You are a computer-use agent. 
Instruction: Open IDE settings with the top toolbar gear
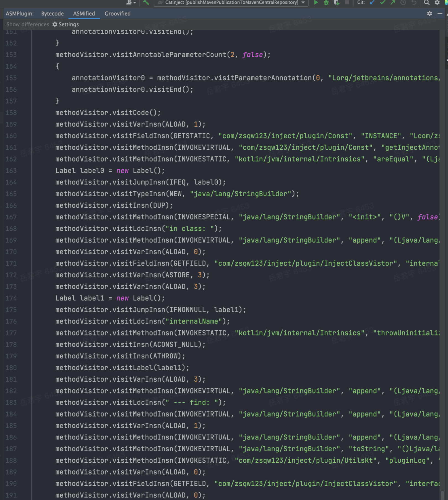tap(437, 2)
